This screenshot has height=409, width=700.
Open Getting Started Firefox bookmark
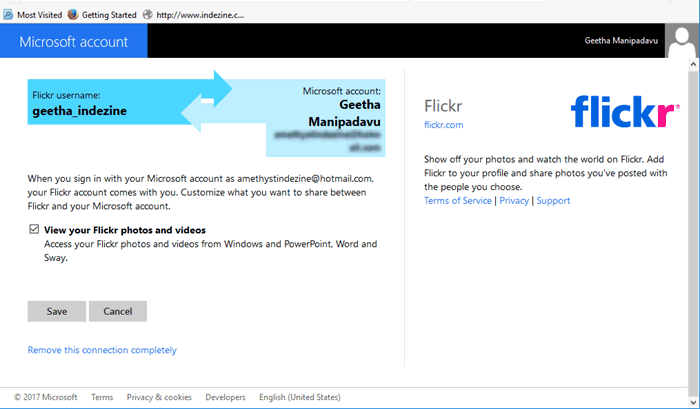point(102,15)
